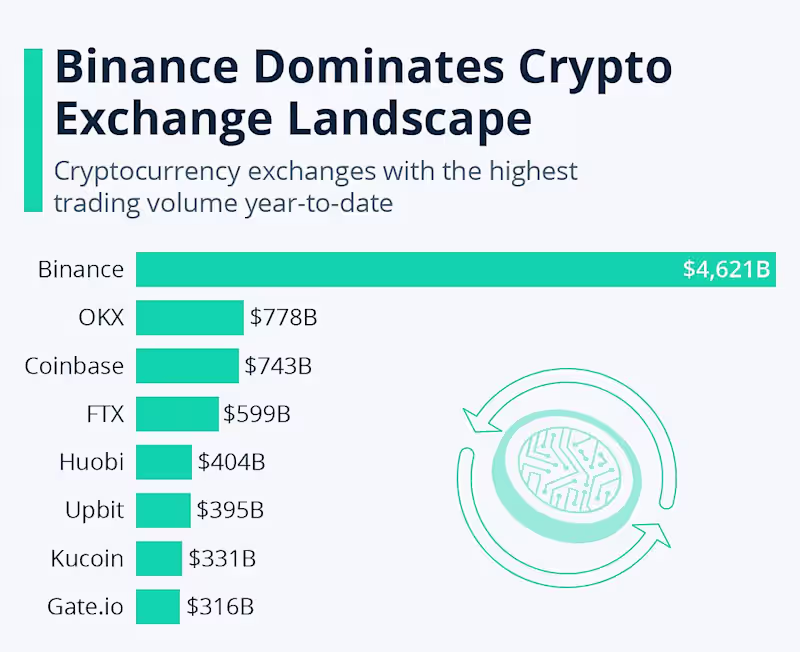This screenshot has height=652, width=800.
Task: Click the Coinbase volume bar
Action: [187, 366]
